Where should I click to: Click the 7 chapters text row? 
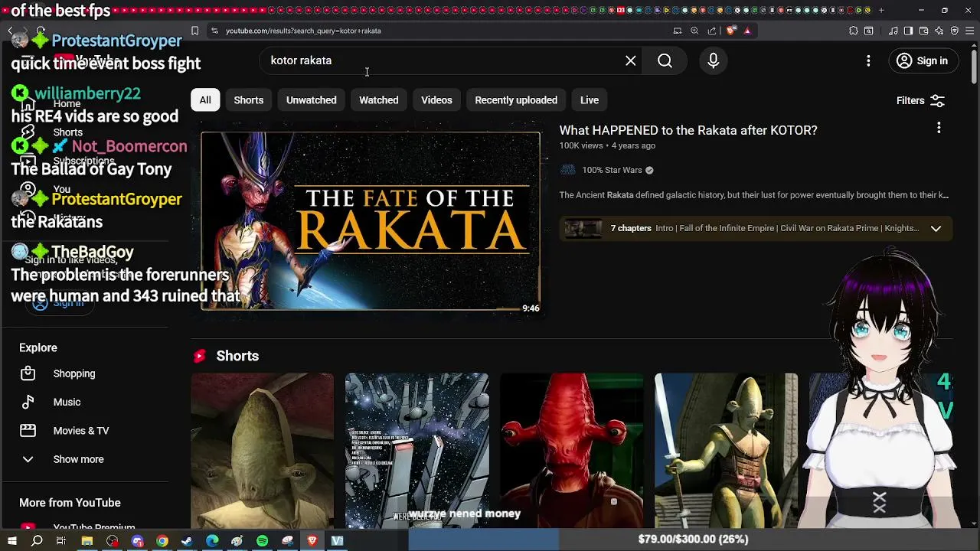756,229
